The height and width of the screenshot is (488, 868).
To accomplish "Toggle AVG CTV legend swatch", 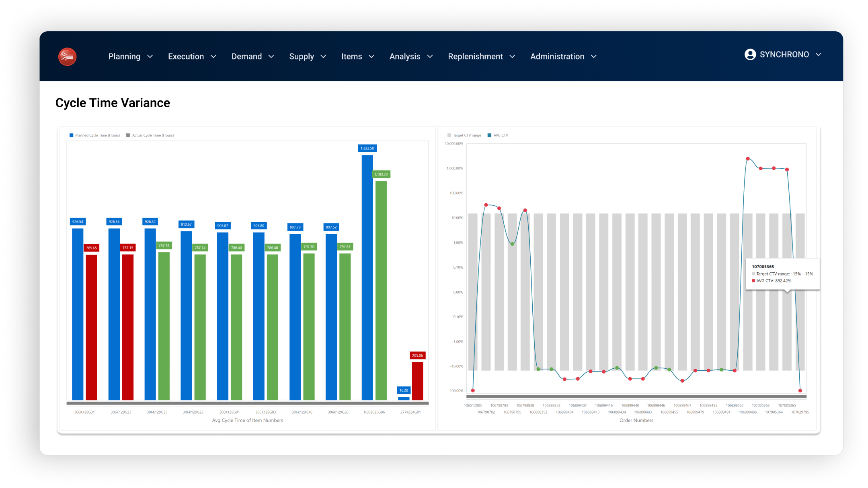I will point(489,135).
